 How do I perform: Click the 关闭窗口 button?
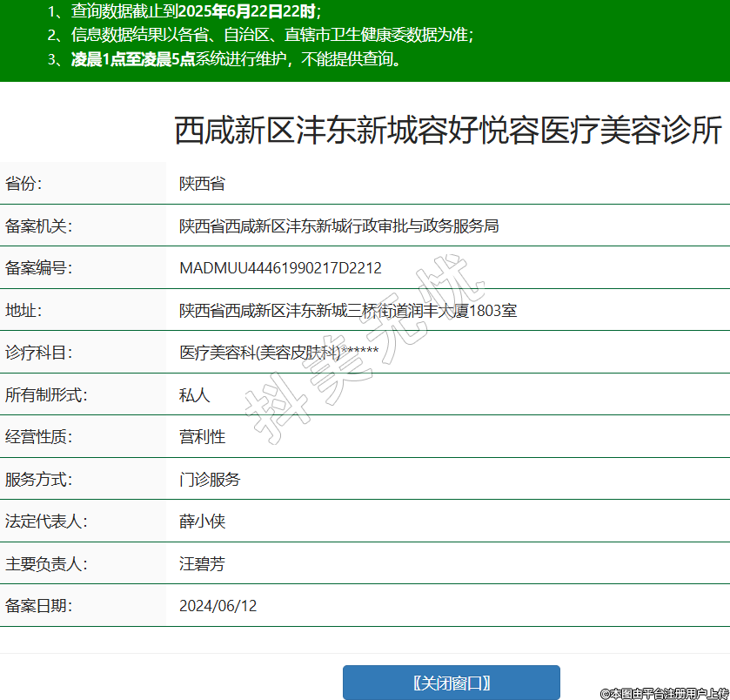click(451, 683)
